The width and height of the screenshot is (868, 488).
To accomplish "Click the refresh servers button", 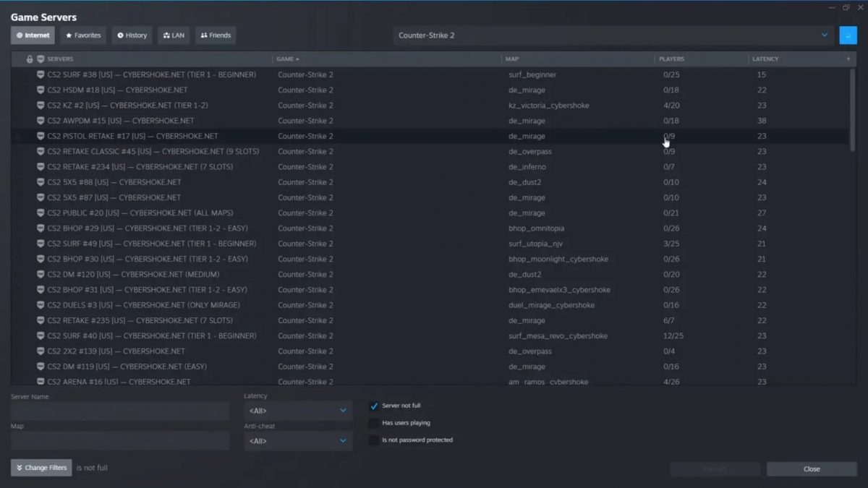I will click(848, 35).
